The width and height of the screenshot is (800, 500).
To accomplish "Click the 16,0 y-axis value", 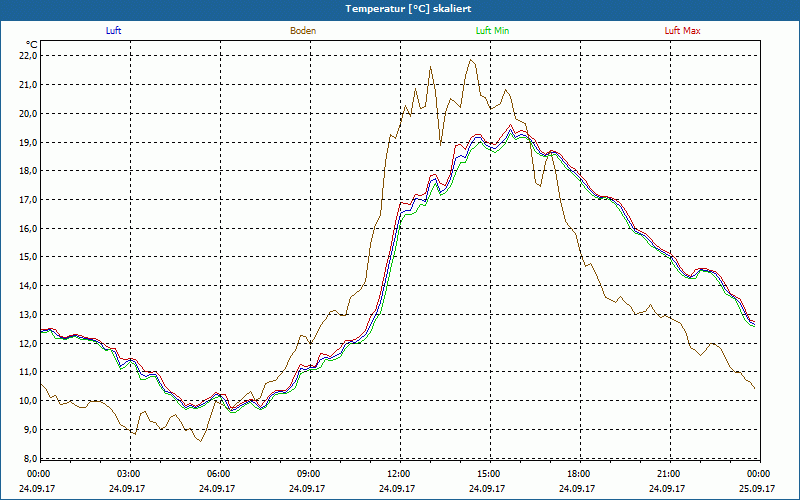I will pyautogui.click(x=29, y=228).
